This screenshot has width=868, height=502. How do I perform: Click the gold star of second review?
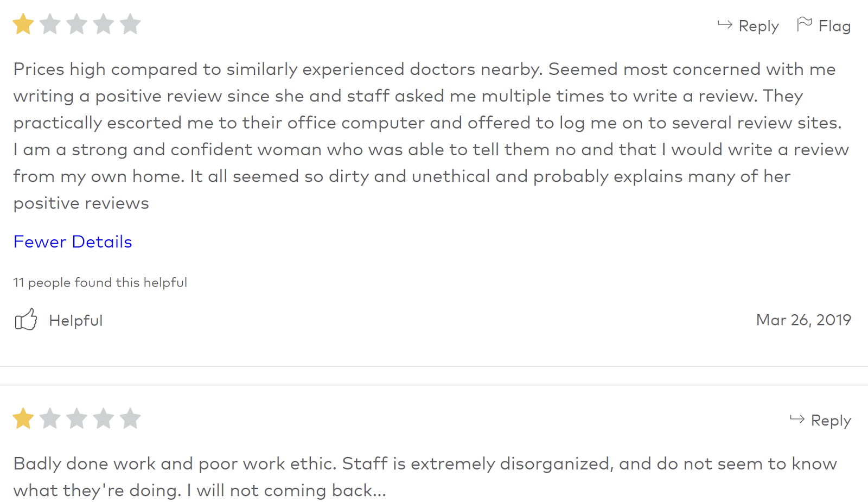[x=23, y=419]
